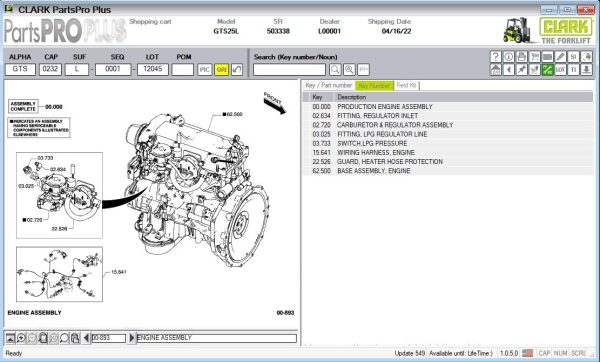
Task: Go to home icon in toolbar
Action: (x=496, y=70)
